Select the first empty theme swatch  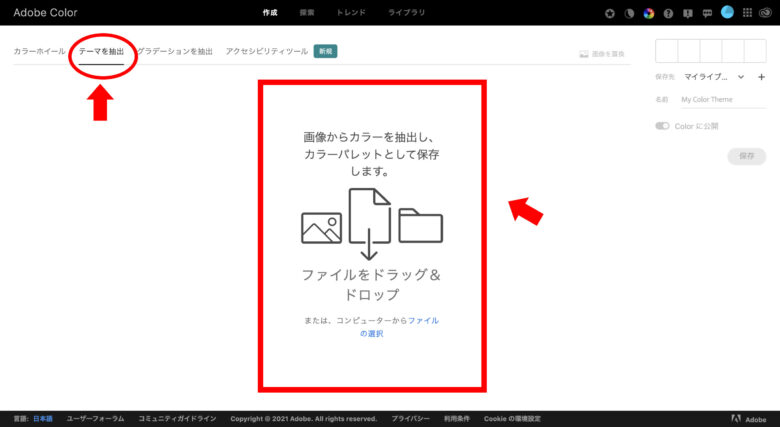667,51
